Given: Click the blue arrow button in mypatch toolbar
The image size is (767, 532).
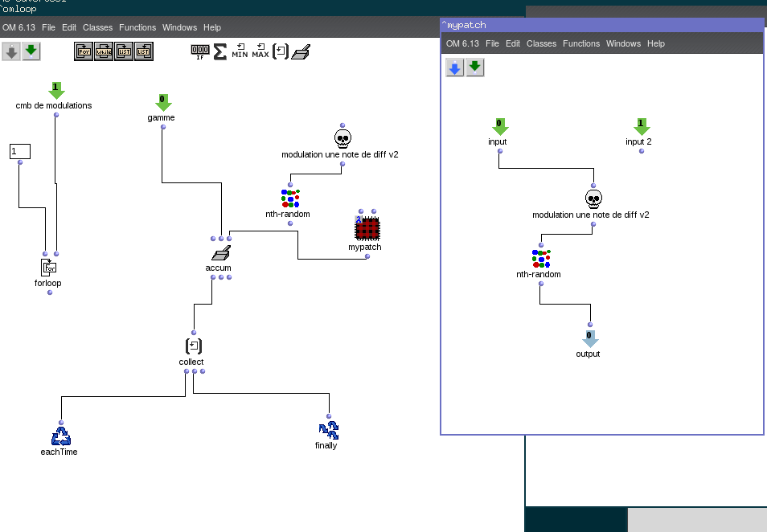Looking at the screenshot, I should click(455, 68).
